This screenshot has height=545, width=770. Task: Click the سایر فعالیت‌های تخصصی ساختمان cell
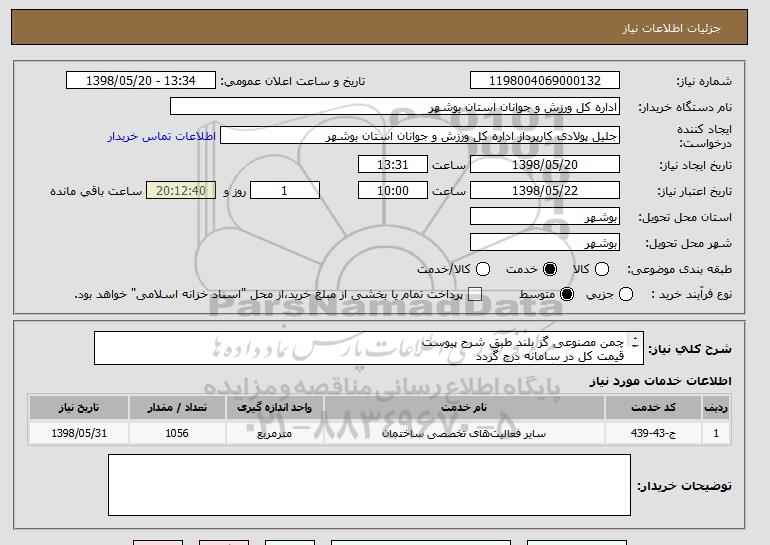point(464,433)
